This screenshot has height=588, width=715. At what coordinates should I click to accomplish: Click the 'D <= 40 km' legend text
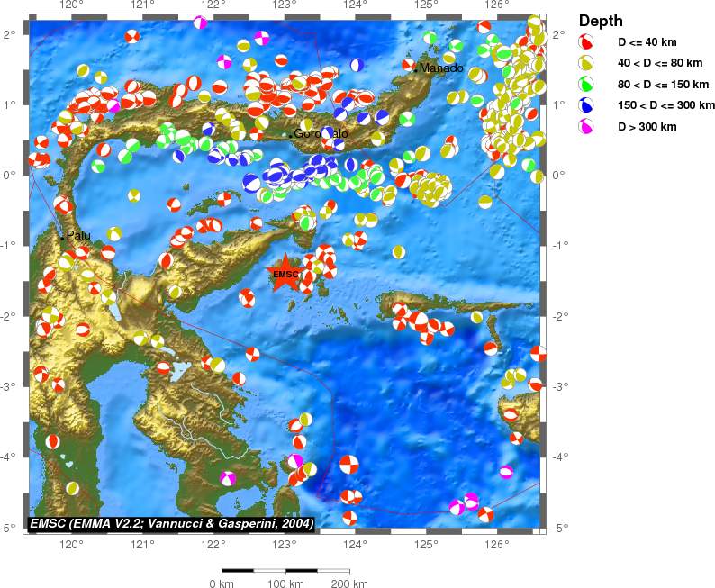click(x=648, y=43)
